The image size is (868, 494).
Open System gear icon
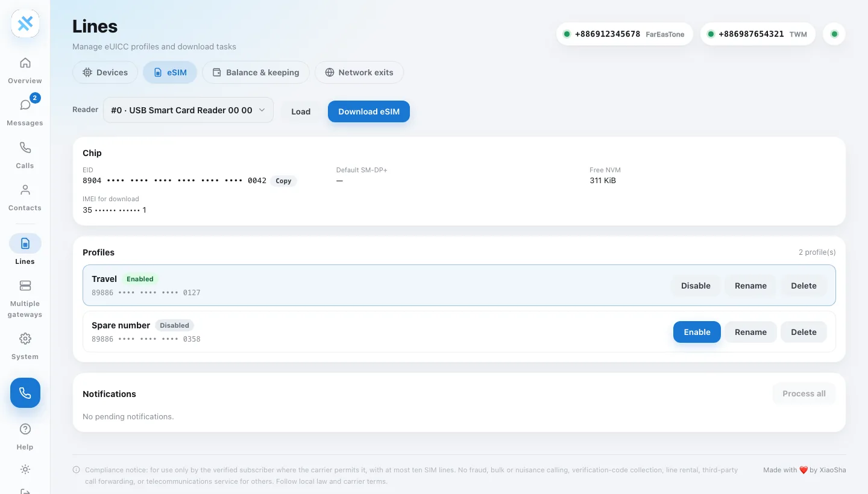point(25,339)
